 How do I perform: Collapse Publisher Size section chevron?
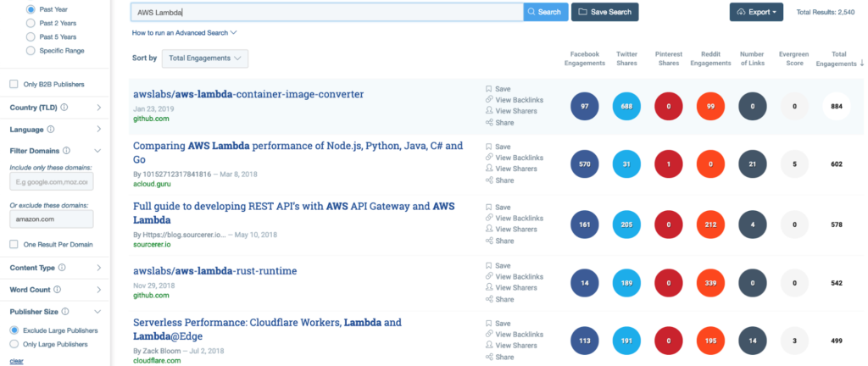point(97,312)
